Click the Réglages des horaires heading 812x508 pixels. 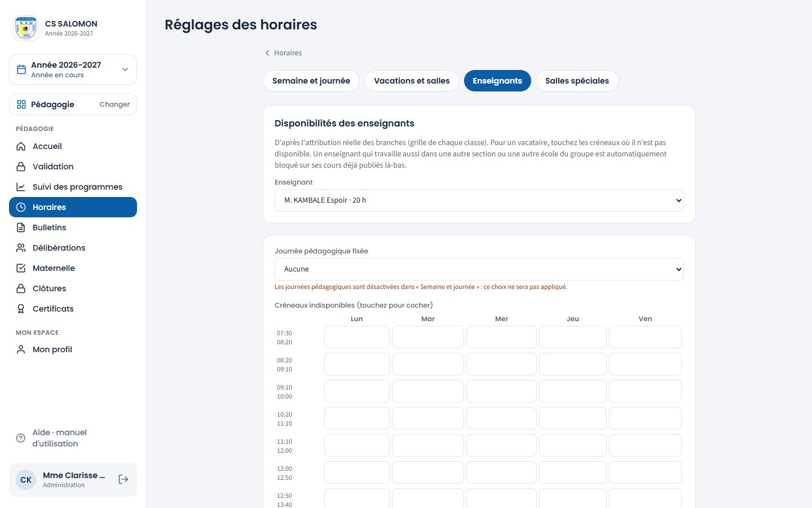coord(241,25)
